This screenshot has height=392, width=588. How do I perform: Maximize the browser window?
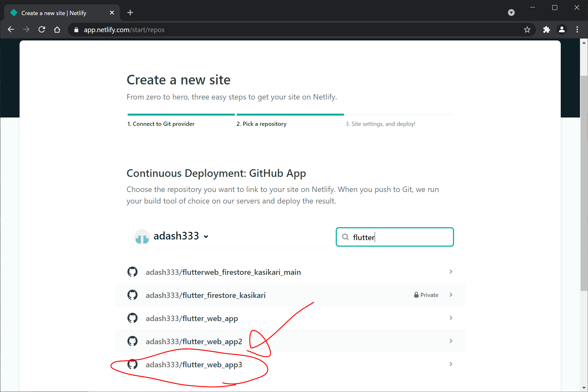555,7
